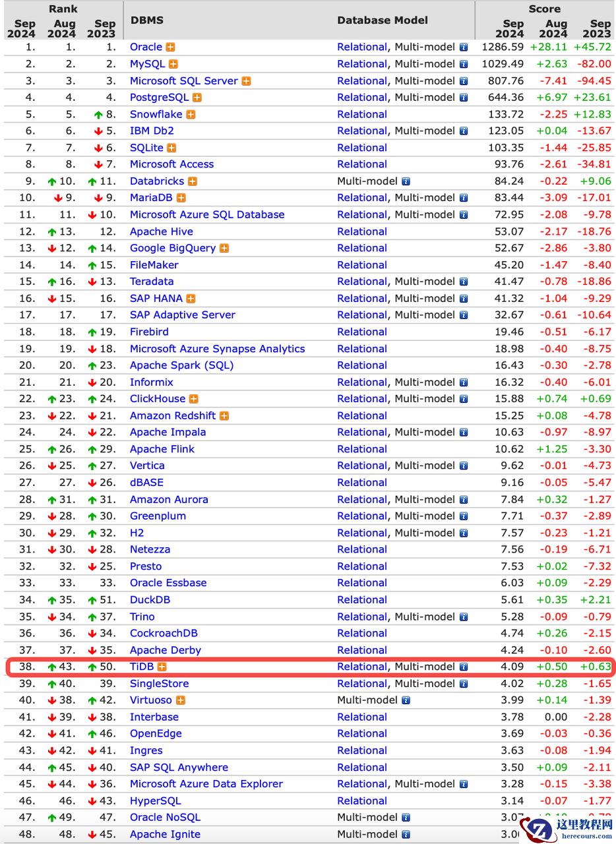This screenshot has width=616, height=844.
Task: Click the orange plus icon beside Databricks
Action: click(x=193, y=181)
